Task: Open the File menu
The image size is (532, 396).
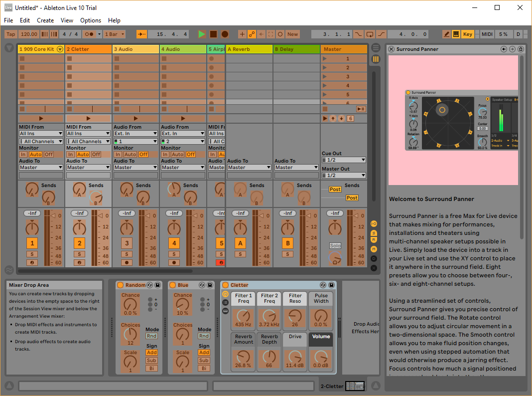Action: pos(8,20)
